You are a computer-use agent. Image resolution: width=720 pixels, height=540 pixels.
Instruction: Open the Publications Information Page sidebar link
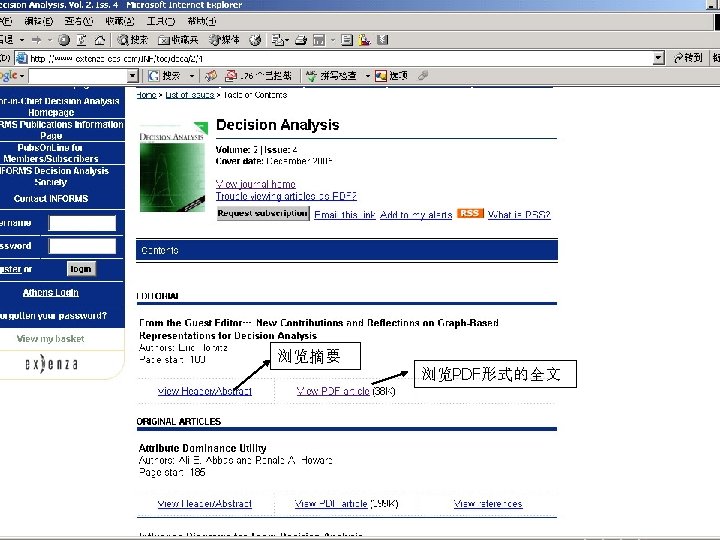(61, 130)
